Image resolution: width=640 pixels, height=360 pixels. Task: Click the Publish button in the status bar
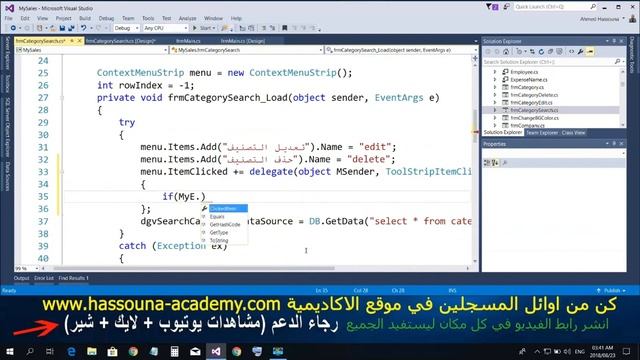[x=611, y=291]
